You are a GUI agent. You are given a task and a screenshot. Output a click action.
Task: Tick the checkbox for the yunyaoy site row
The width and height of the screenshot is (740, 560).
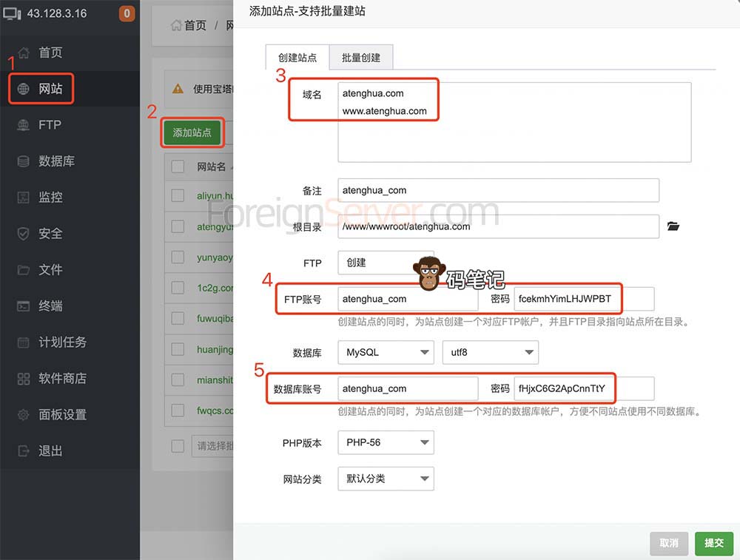point(178,257)
